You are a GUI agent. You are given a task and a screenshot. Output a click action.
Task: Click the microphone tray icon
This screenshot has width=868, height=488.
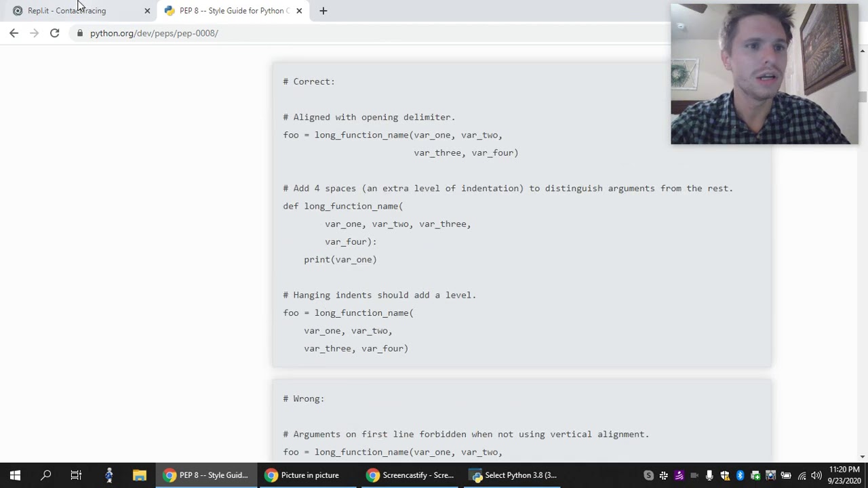coord(709,475)
